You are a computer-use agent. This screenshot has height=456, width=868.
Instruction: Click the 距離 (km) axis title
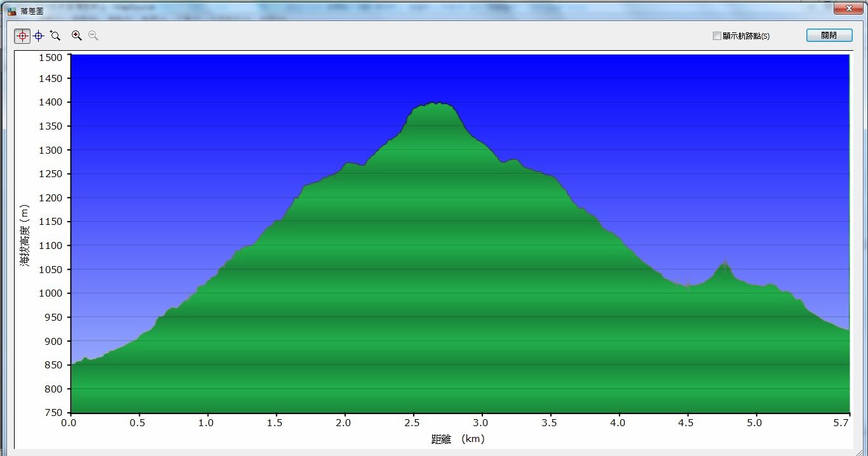(458, 439)
